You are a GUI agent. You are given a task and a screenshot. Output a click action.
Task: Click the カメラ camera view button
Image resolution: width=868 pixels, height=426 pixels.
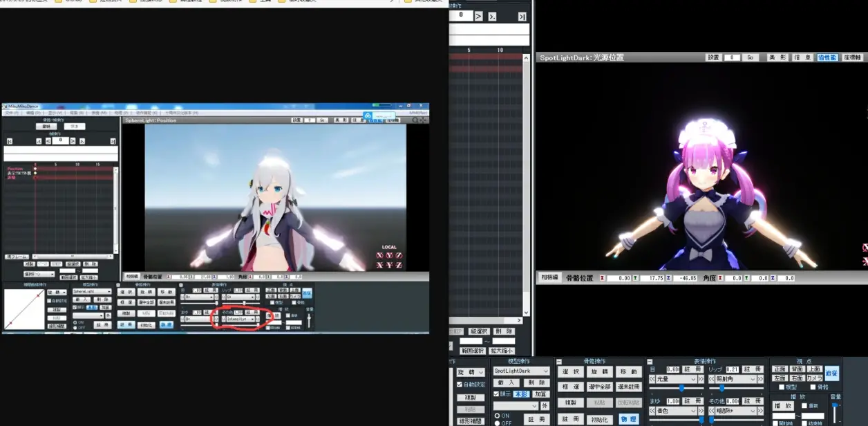coord(815,378)
